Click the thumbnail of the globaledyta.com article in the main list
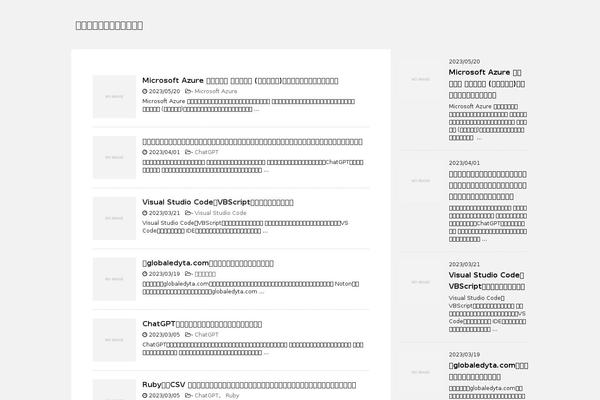The image size is (600, 400). click(114, 279)
